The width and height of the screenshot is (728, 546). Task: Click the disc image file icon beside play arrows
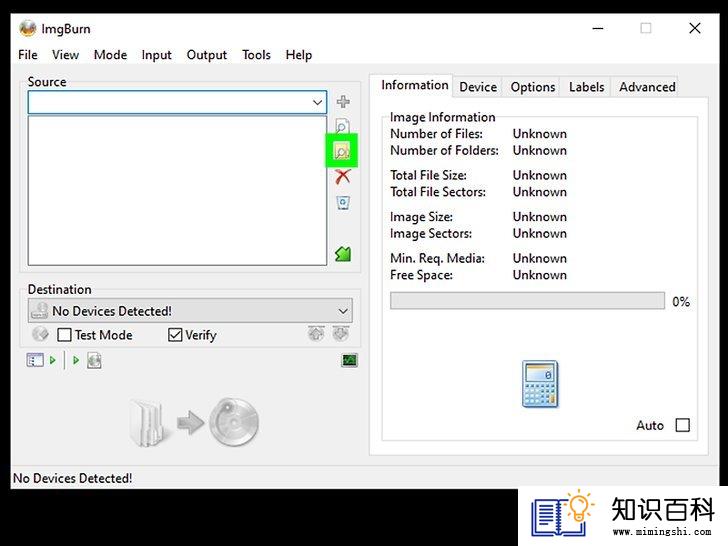tap(94, 360)
